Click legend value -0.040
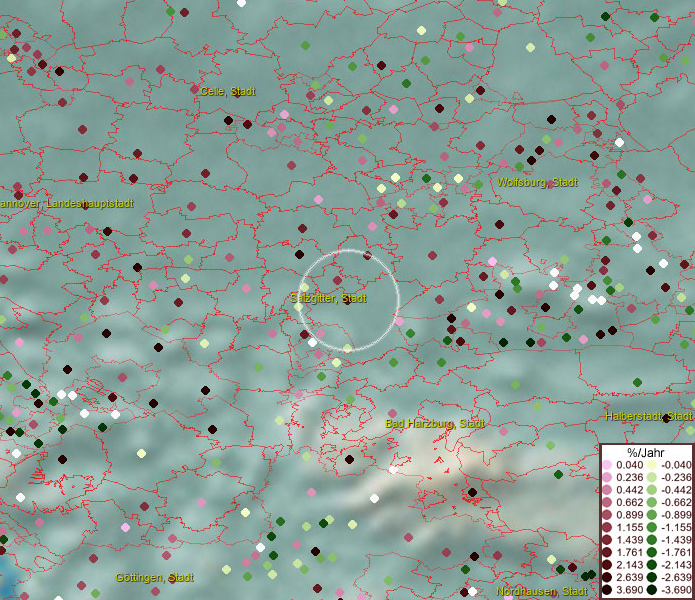695x600 pixels. coord(676,465)
